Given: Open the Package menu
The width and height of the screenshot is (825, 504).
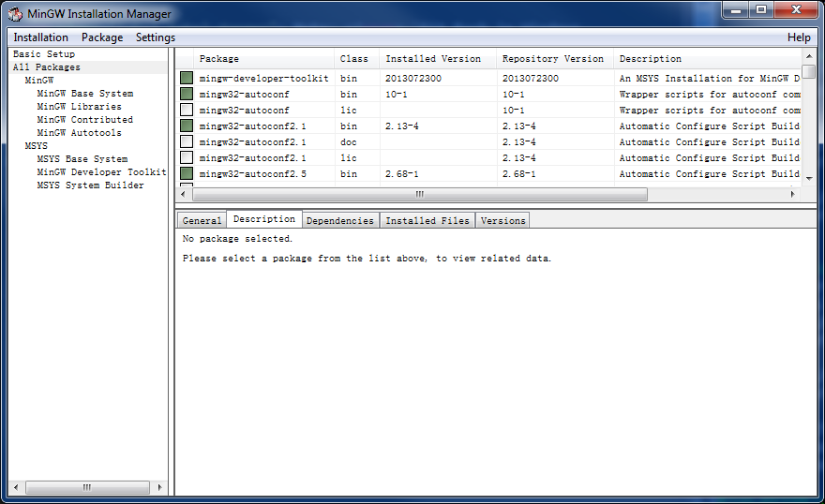Looking at the screenshot, I should click(x=102, y=37).
